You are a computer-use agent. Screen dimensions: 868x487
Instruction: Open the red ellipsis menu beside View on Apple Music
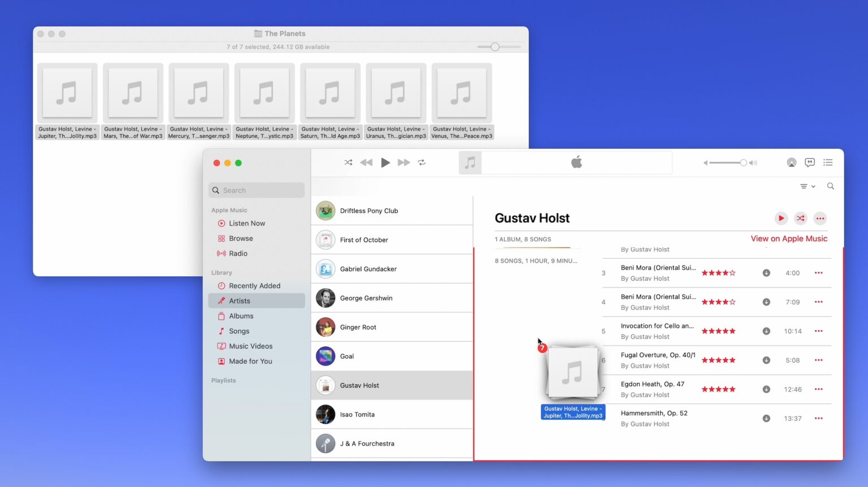click(x=820, y=218)
